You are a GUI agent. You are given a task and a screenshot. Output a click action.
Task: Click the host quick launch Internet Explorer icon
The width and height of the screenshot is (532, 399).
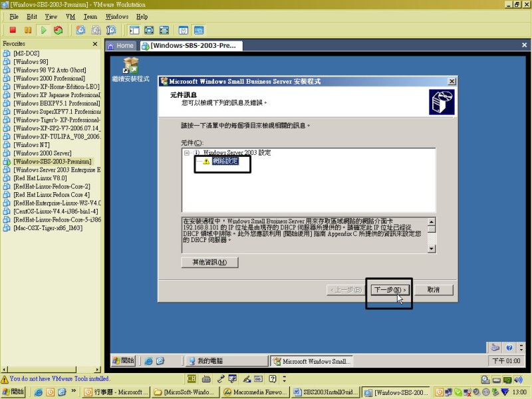[x=39, y=392]
